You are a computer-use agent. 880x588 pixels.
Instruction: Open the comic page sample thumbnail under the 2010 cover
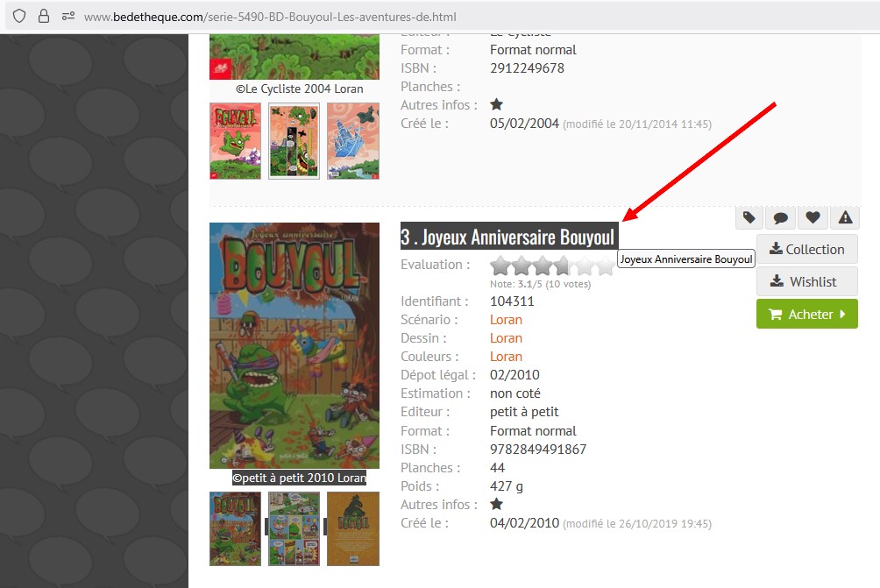295,528
